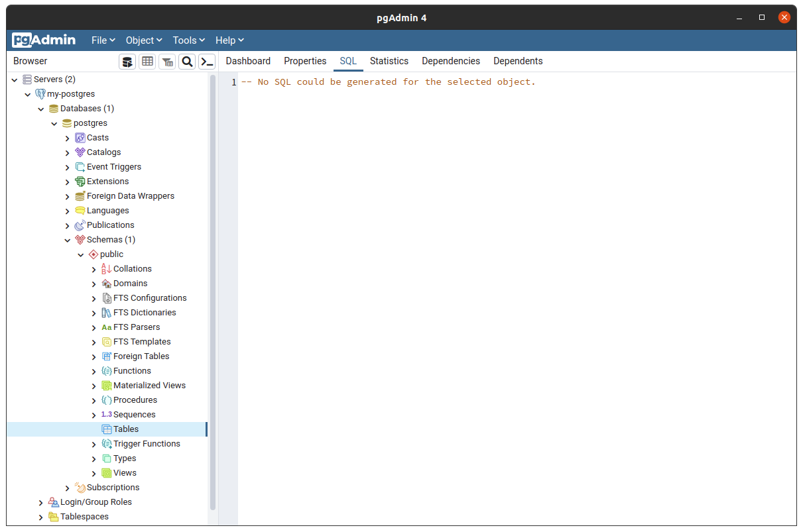Image resolution: width=803 pixels, height=532 pixels.
Task: Open the Query Tool toolbar icon
Action: click(x=127, y=62)
